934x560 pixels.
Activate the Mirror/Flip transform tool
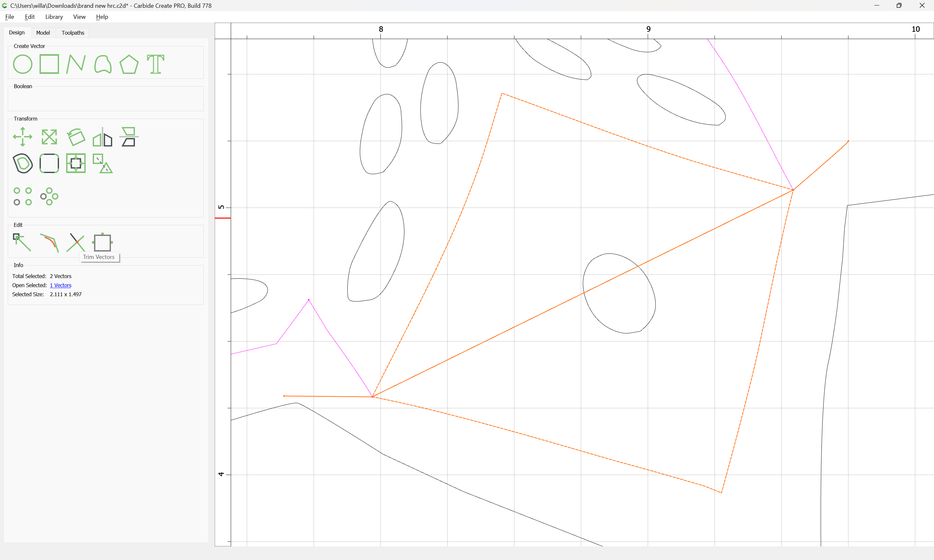point(103,137)
